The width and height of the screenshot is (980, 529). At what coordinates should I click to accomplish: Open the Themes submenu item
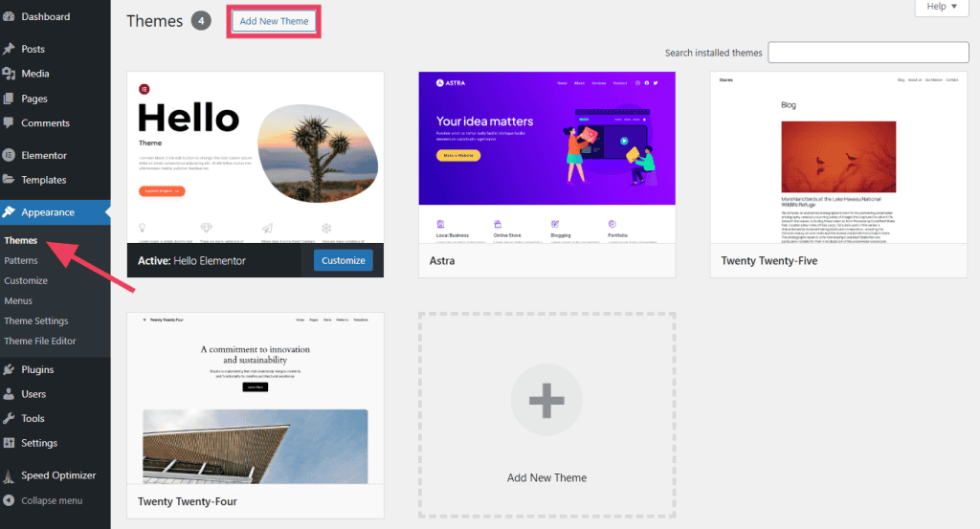[21, 240]
